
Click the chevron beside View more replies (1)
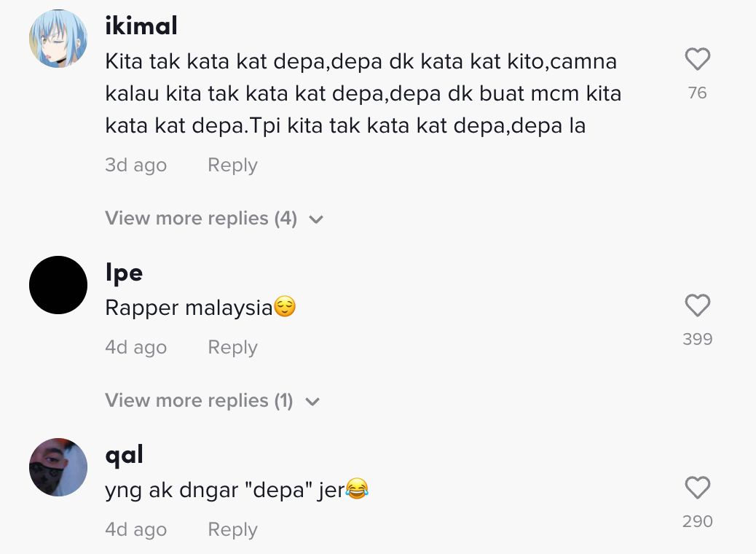click(x=312, y=402)
